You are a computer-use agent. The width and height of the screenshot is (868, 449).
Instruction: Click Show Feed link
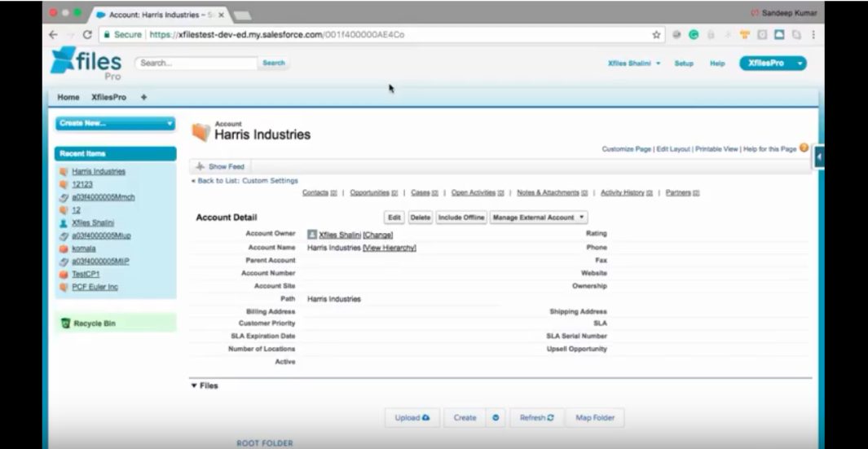227,166
